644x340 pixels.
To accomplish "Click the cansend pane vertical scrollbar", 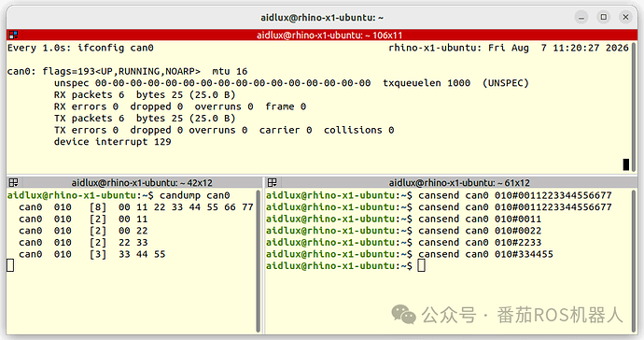I will point(634,261).
